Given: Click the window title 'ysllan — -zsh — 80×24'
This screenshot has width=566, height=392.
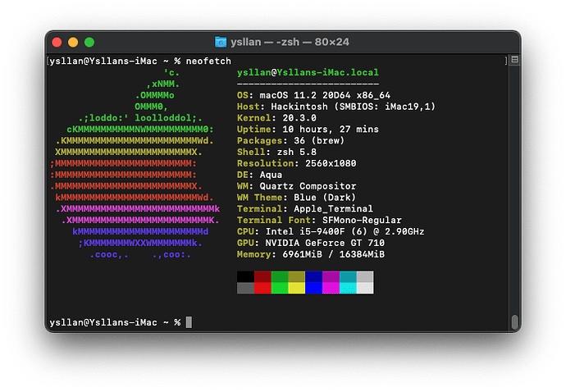Looking at the screenshot, I should point(290,42).
